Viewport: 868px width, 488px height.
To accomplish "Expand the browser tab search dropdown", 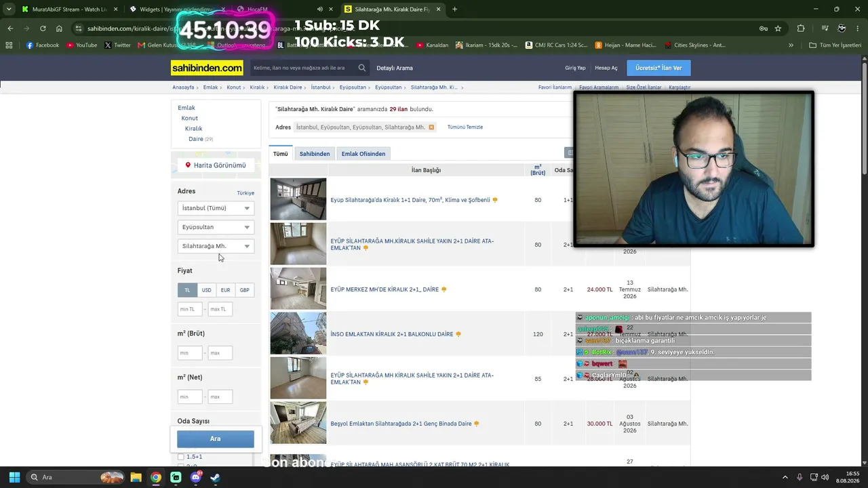I will tap(9, 9).
